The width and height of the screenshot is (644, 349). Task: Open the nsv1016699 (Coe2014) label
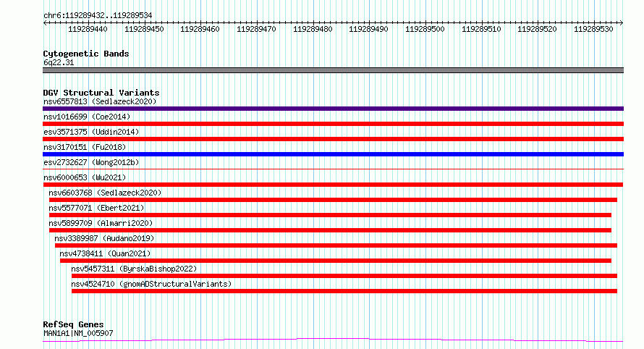click(x=87, y=117)
